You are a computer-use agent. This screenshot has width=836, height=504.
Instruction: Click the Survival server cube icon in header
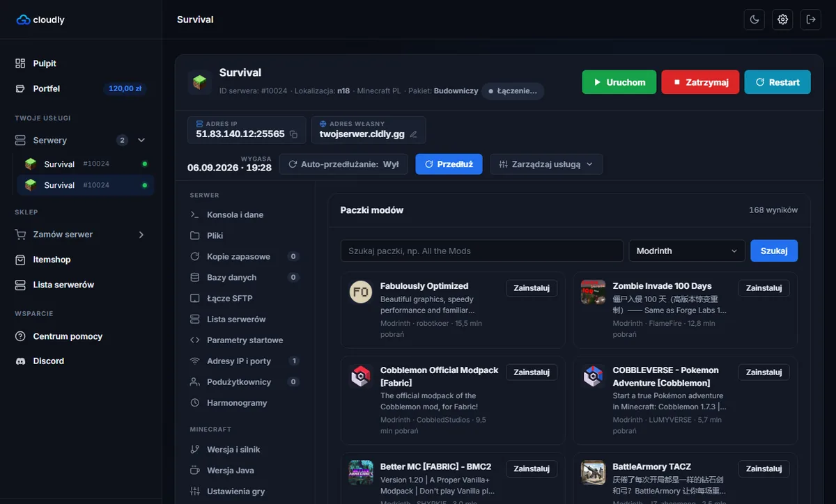[x=200, y=82]
